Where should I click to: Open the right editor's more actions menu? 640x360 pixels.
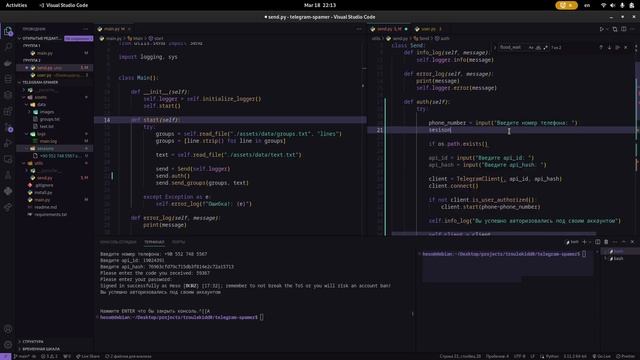pyautogui.click(x=633, y=29)
